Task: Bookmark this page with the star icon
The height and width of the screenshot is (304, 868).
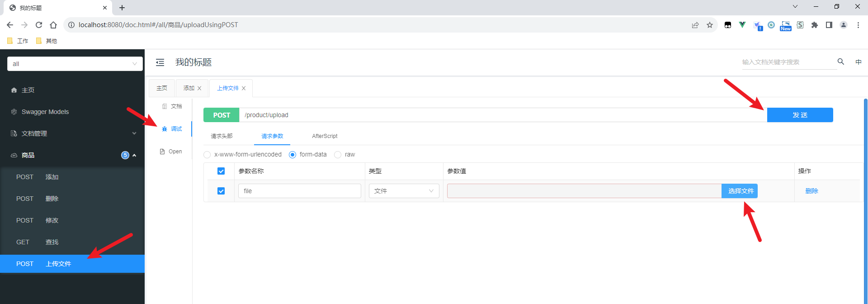Action: coord(710,25)
